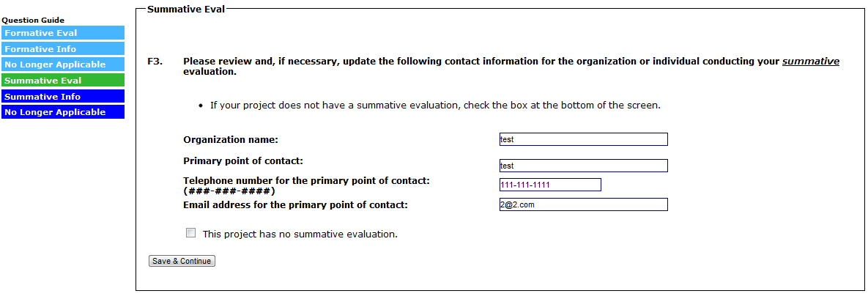Click the underlined word summative
Viewport: 868px width, 299px height.
pyautogui.click(x=810, y=62)
